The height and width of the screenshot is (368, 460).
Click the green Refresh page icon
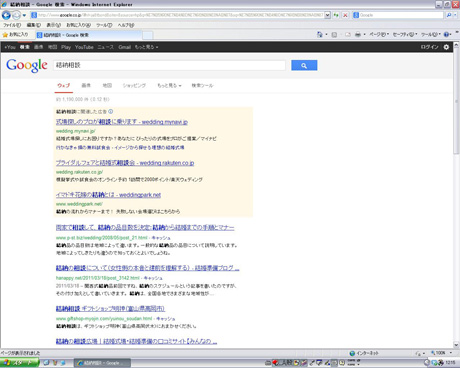pyautogui.click(x=336, y=15)
